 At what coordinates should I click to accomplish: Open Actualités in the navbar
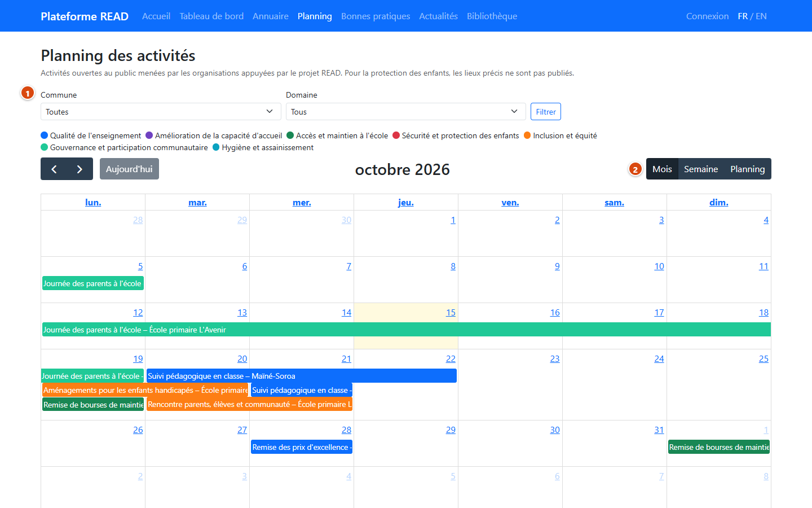pyautogui.click(x=439, y=16)
